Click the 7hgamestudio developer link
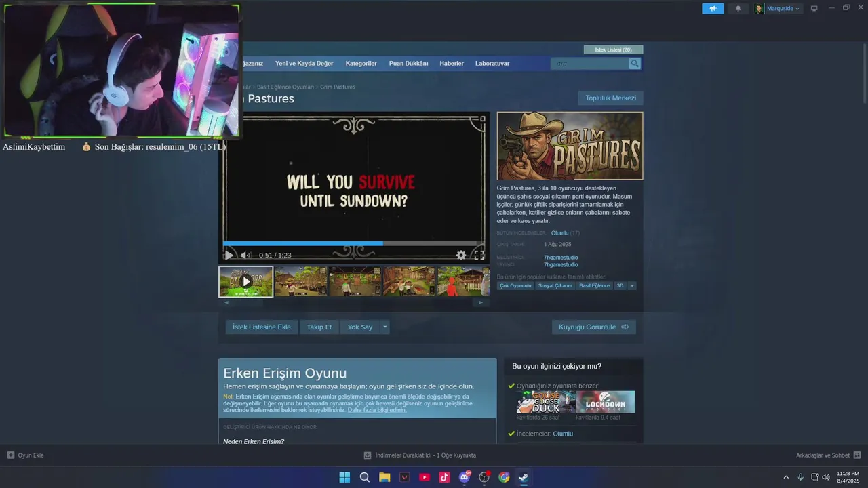868x488 pixels. tap(561, 258)
